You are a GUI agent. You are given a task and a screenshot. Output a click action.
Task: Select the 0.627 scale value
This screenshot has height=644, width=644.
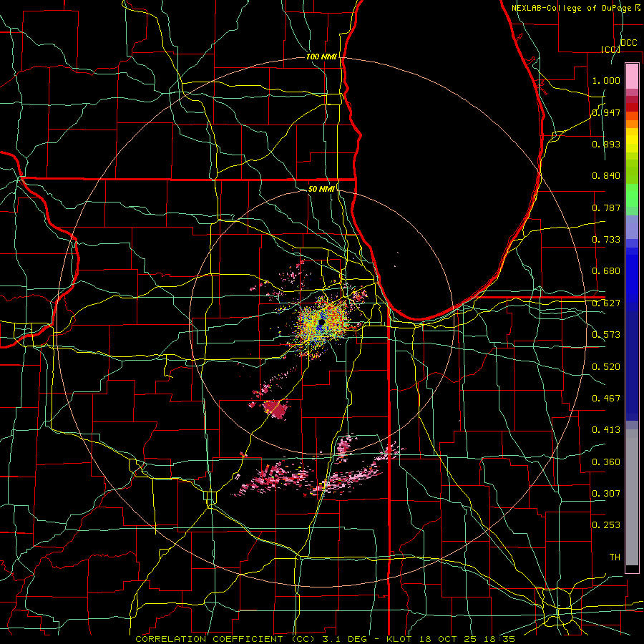[x=606, y=303]
